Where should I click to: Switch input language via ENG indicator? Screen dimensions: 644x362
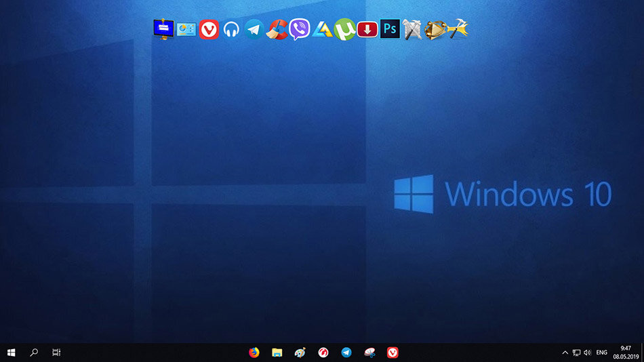tap(602, 353)
